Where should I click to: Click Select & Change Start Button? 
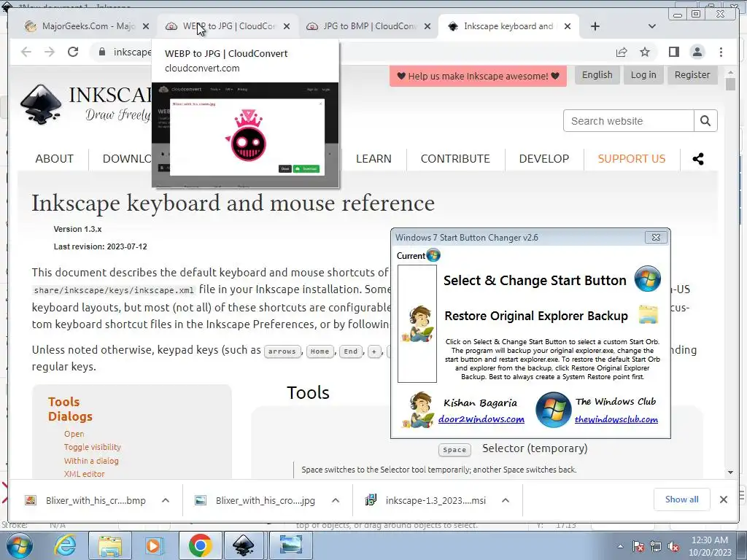tap(535, 281)
